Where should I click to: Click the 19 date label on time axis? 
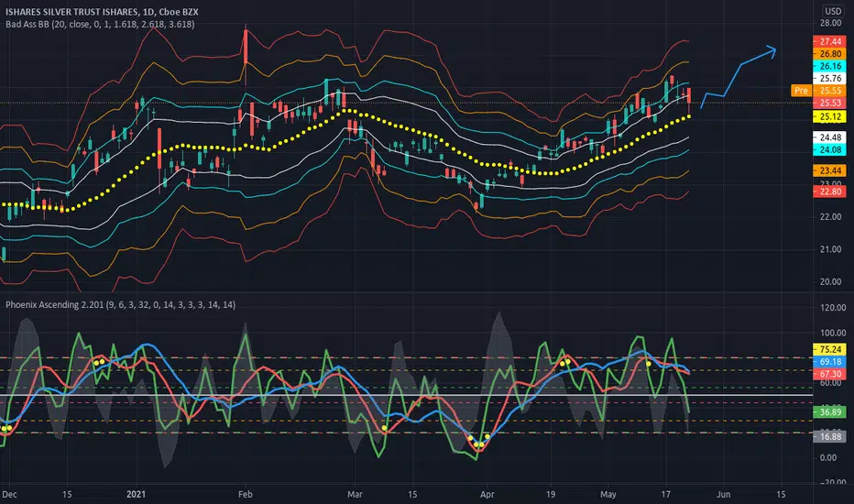click(x=550, y=495)
